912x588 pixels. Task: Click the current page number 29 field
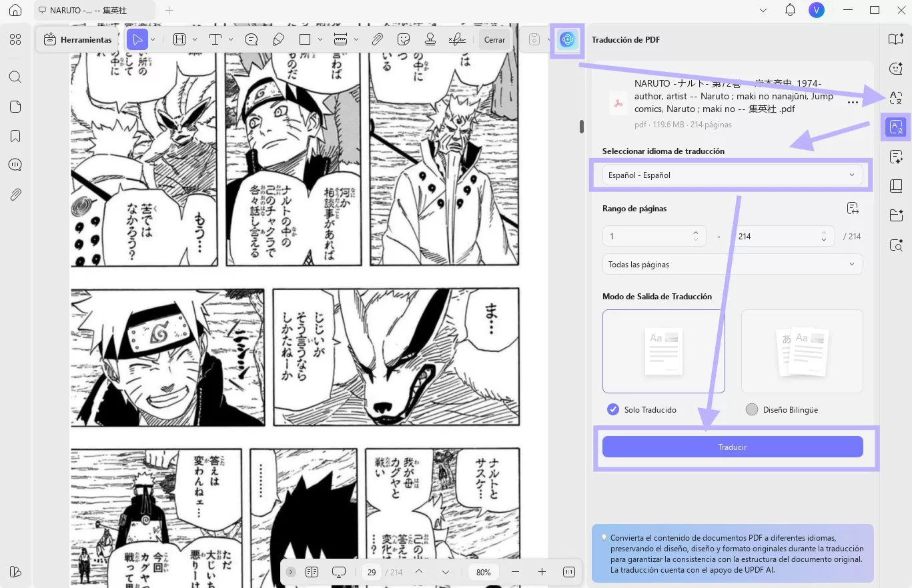[x=372, y=572]
